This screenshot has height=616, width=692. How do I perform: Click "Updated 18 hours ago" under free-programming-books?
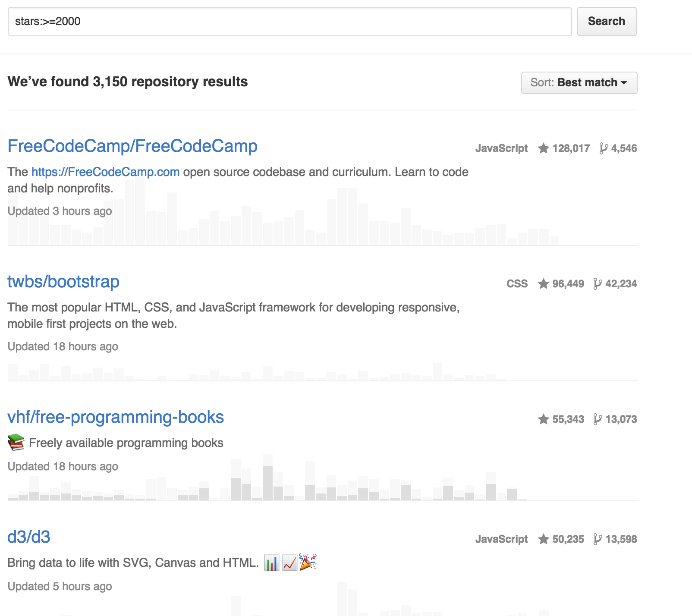coord(63,466)
